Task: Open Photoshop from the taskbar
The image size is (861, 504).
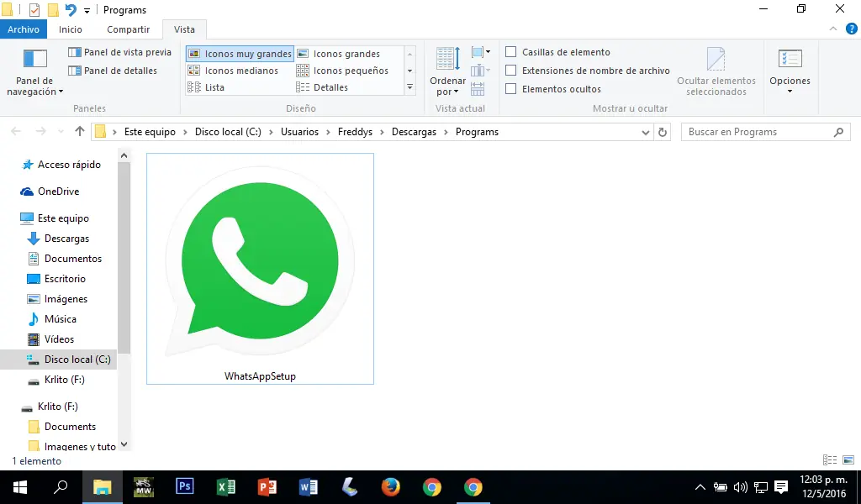Action: [x=184, y=487]
